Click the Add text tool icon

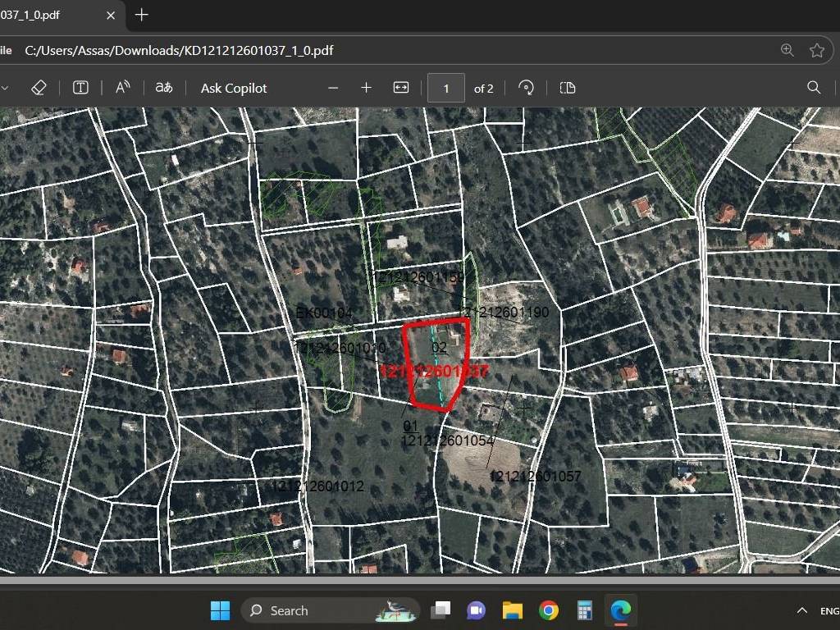tap(80, 88)
